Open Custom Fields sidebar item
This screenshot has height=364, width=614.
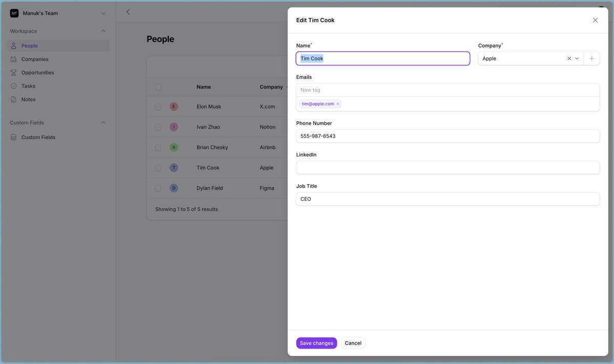(59, 138)
